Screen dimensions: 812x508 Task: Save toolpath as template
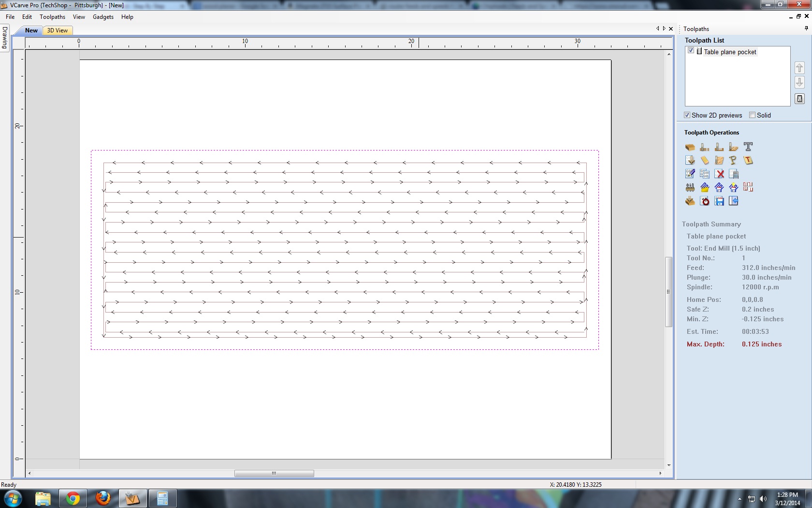[x=719, y=187]
